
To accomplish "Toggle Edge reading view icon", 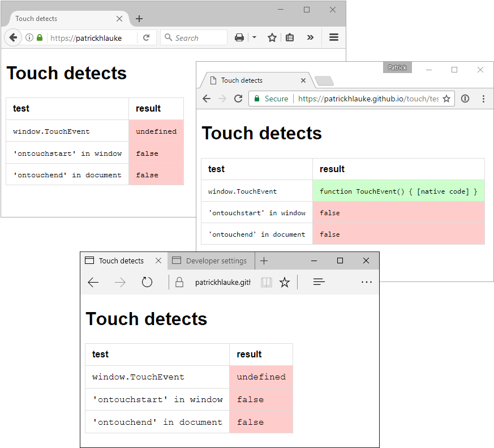I will 266,282.
